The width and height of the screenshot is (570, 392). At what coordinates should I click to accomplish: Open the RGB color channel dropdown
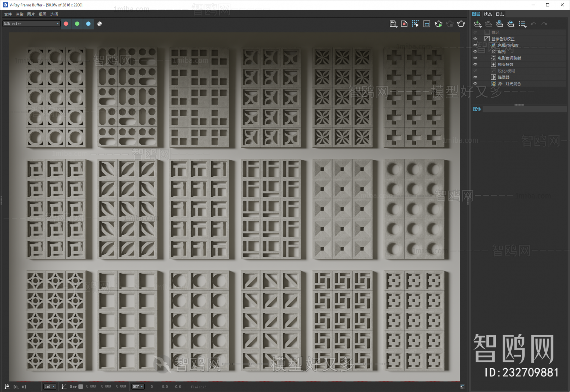pyautogui.click(x=31, y=24)
